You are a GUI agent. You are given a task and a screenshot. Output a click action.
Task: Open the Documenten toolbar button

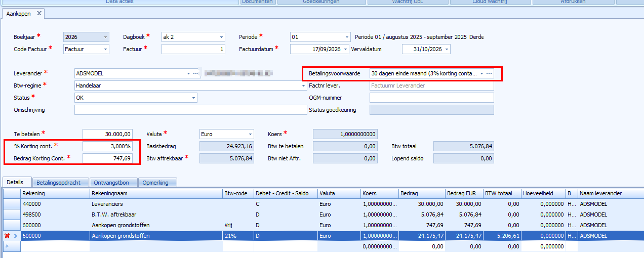tap(258, 2)
